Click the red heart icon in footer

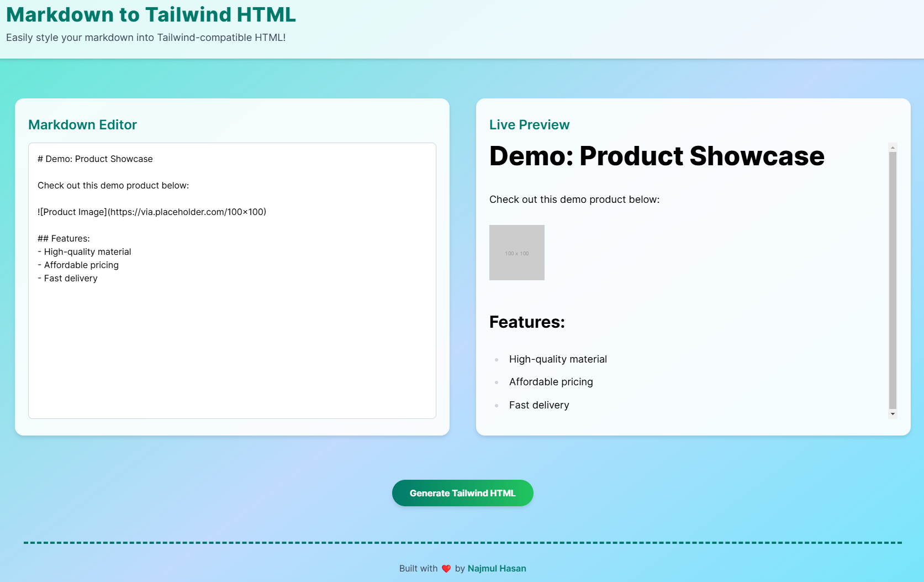[446, 569]
